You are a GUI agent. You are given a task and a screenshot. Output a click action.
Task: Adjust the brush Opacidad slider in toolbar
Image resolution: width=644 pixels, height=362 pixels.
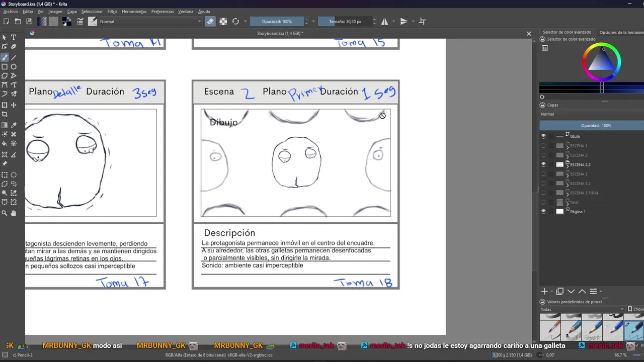276,22
